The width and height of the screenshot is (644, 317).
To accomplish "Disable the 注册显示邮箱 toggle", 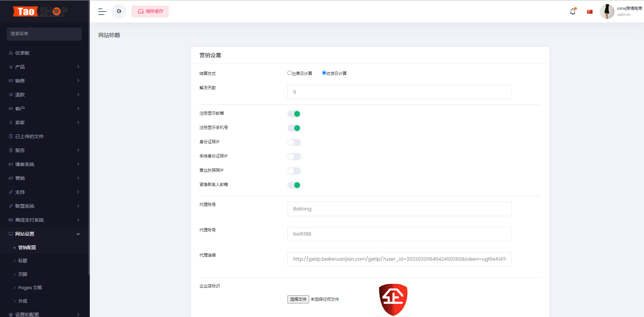I will 294,114.
